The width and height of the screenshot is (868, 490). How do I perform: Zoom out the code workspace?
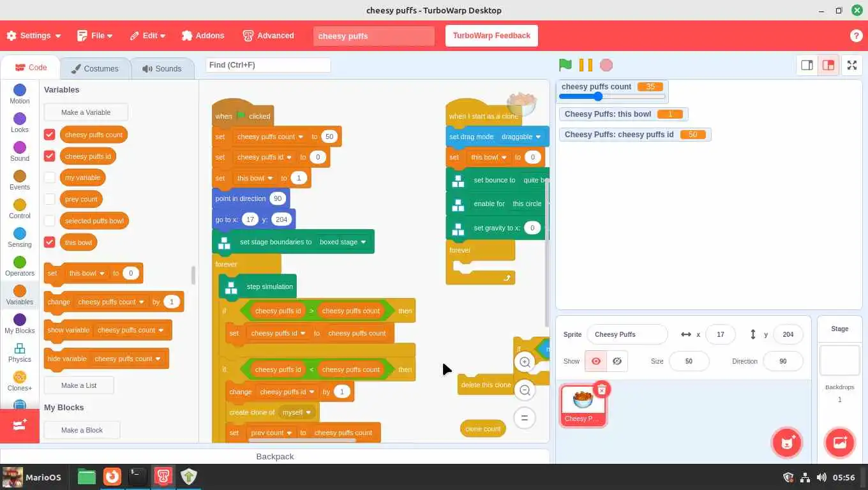525,390
